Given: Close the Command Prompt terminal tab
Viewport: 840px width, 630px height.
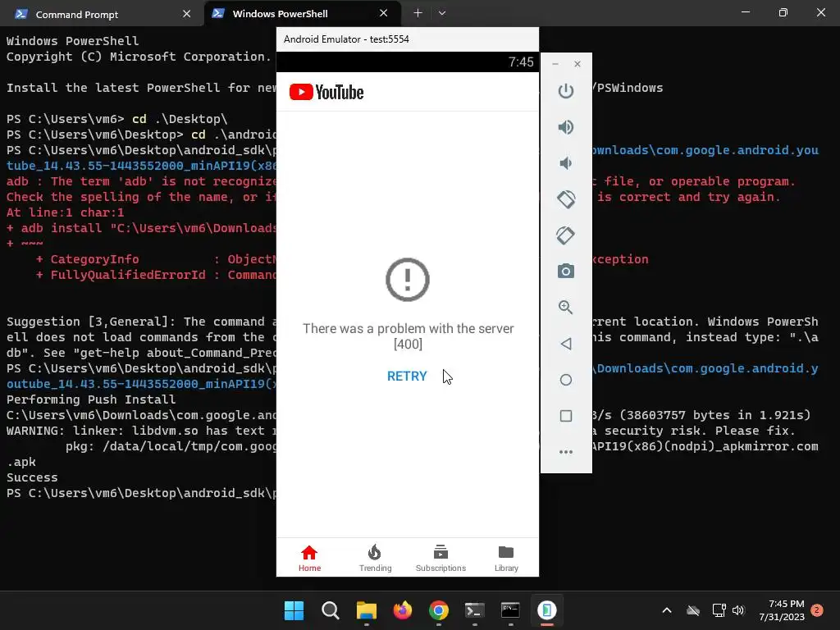Looking at the screenshot, I should pyautogui.click(x=186, y=14).
